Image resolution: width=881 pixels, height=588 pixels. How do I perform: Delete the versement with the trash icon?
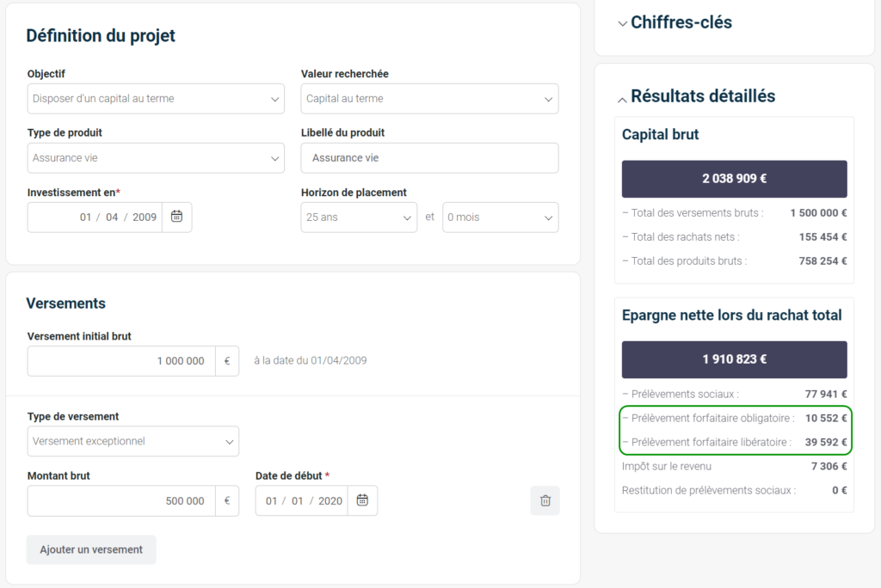545,500
